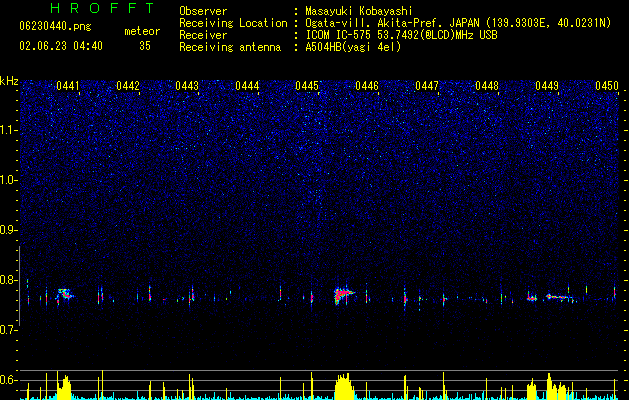Click the 0445 time marker

pyautogui.click(x=307, y=85)
